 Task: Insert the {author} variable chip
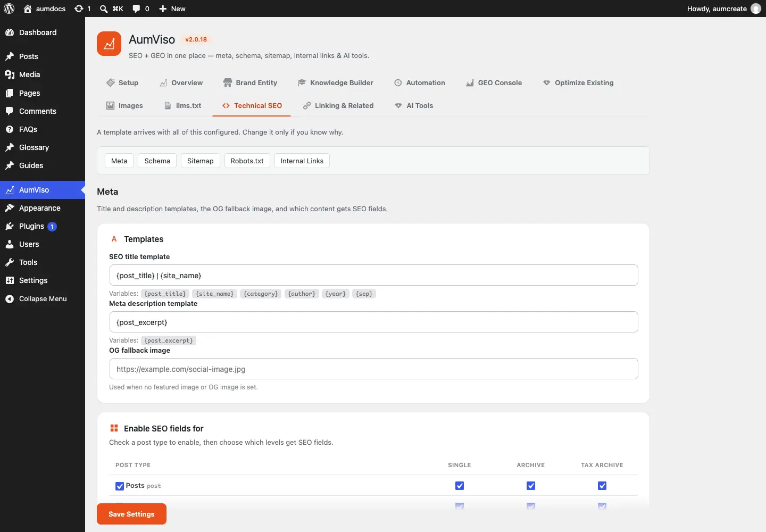coord(302,294)
